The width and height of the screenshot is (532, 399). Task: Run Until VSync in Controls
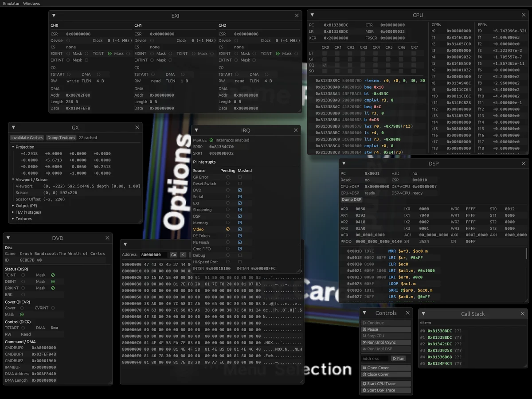click(386, 342)
